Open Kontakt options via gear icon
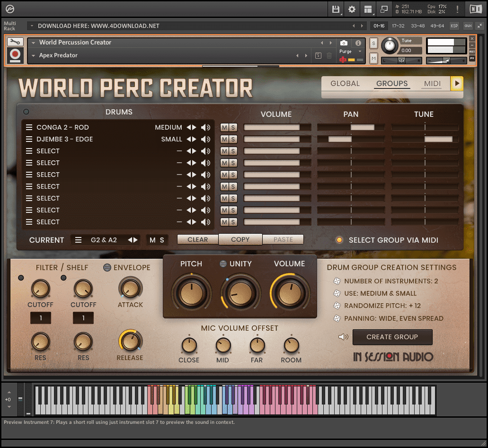 pos(352,9)
